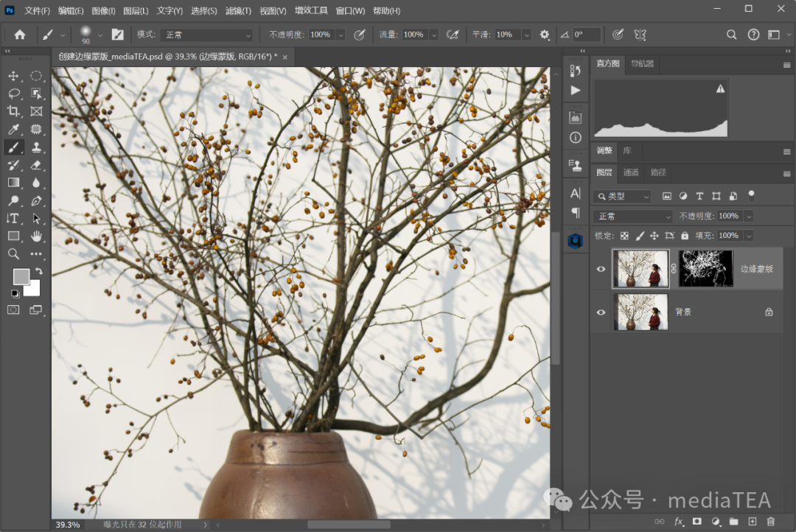The width and height of the screenshot is (796, 532).
Task: Select the Clone Stamp tool
Action: click(x=36, y=147)
